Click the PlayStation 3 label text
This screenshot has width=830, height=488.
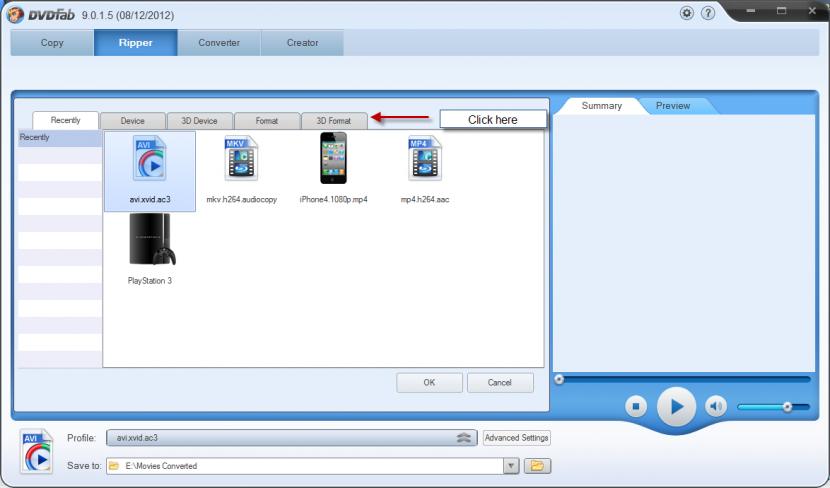[150, 281]
